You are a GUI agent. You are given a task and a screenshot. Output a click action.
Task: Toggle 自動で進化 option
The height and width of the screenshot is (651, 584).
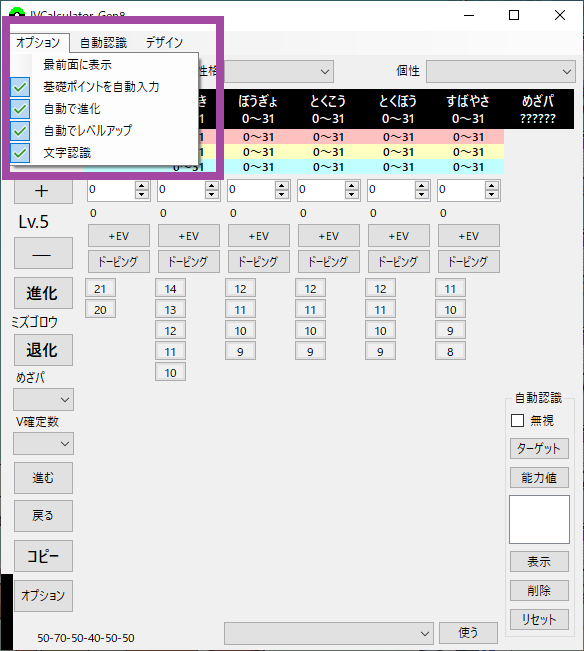pyautogui.click(x=104, y=109)
